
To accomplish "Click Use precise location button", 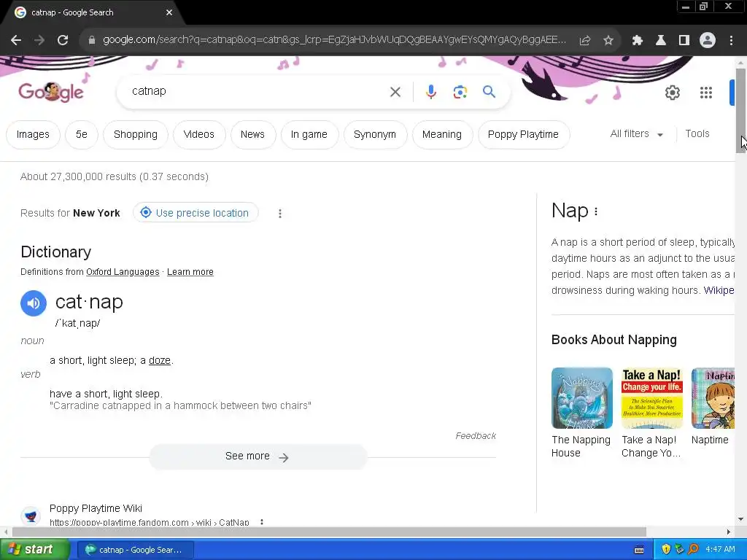I will coord(196,213).
